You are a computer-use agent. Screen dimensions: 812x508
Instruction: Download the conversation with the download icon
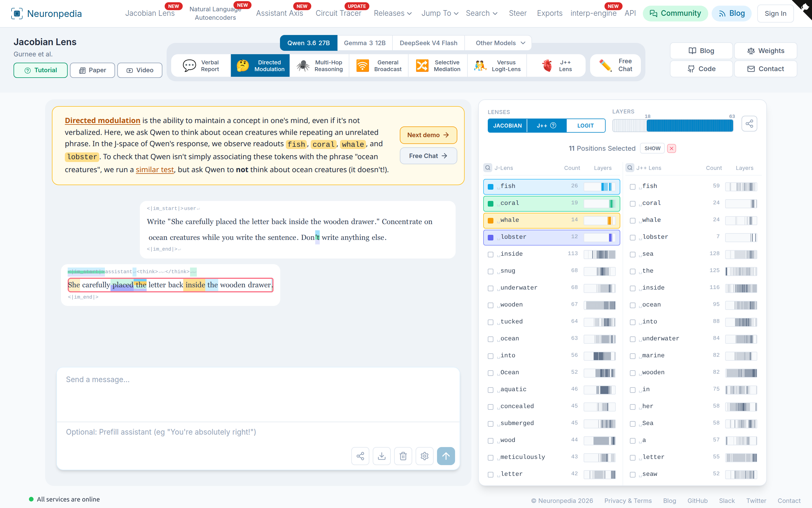pos(381,456)
